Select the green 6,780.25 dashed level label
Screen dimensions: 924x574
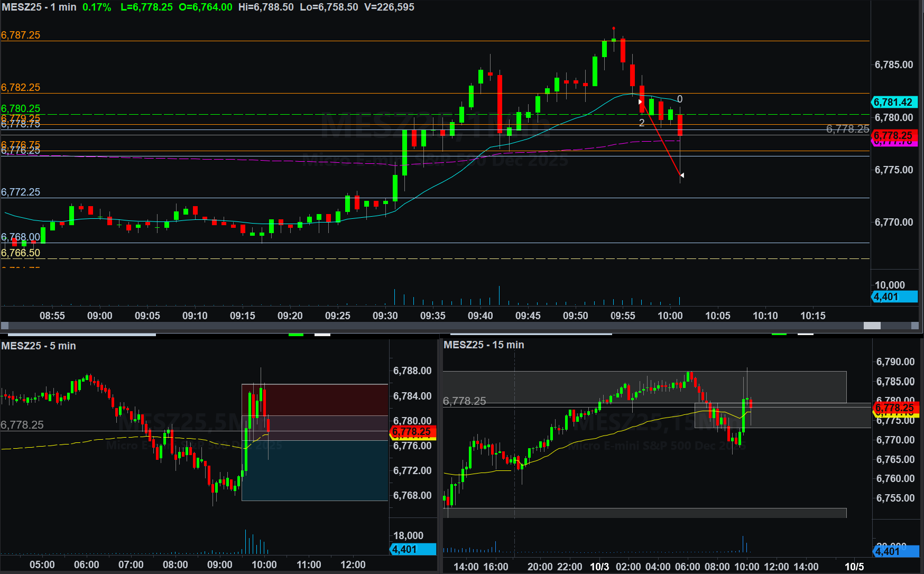(x=21, y=108)
